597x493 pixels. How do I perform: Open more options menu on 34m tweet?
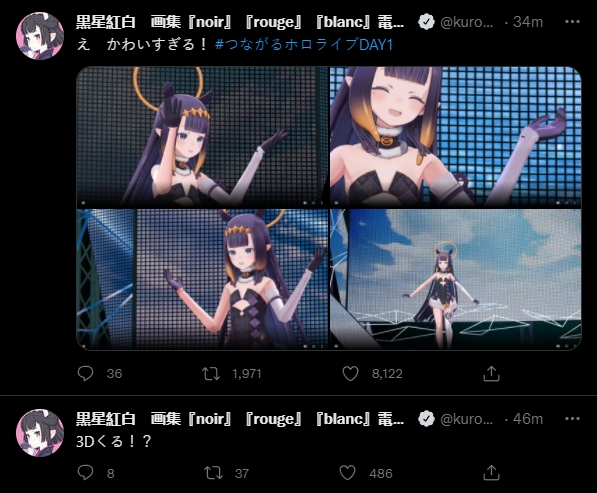pyautogui.click(x=572, y=22)
